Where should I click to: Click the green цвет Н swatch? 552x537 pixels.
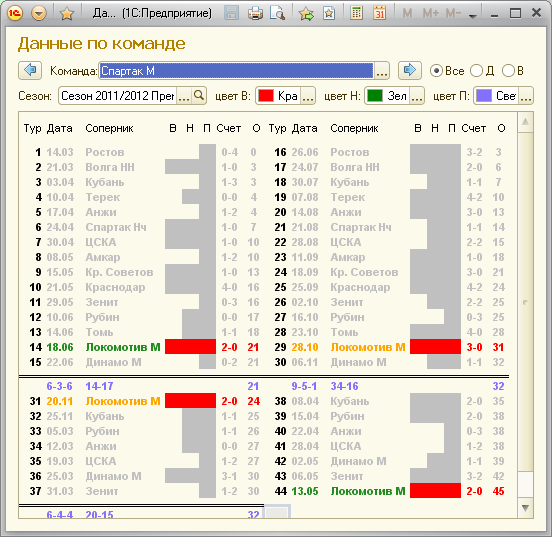375,96
